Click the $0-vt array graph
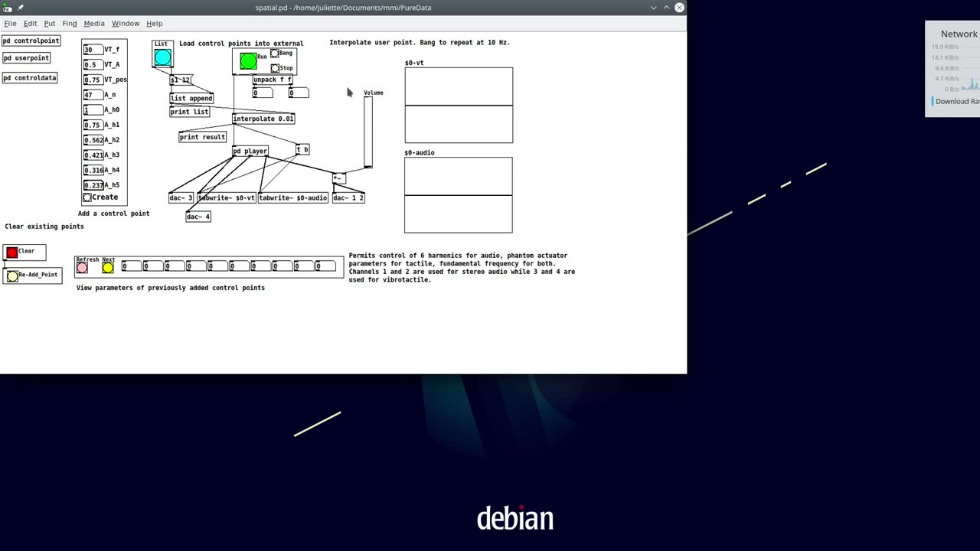 [x=459, y=106]
